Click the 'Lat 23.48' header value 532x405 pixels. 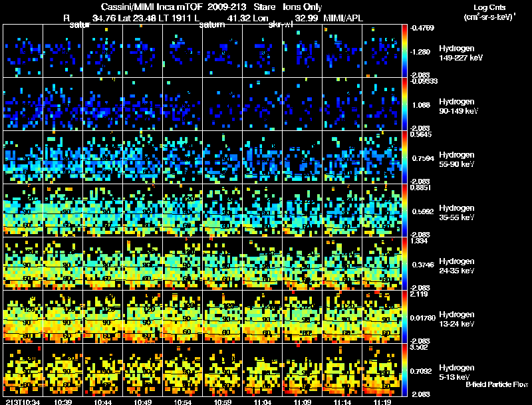pos(138,18)
